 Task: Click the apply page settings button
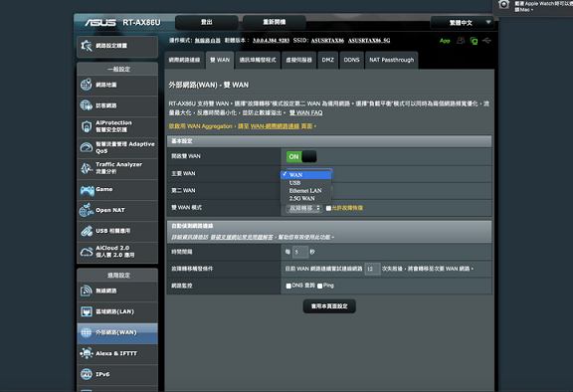tap(329, 306)
